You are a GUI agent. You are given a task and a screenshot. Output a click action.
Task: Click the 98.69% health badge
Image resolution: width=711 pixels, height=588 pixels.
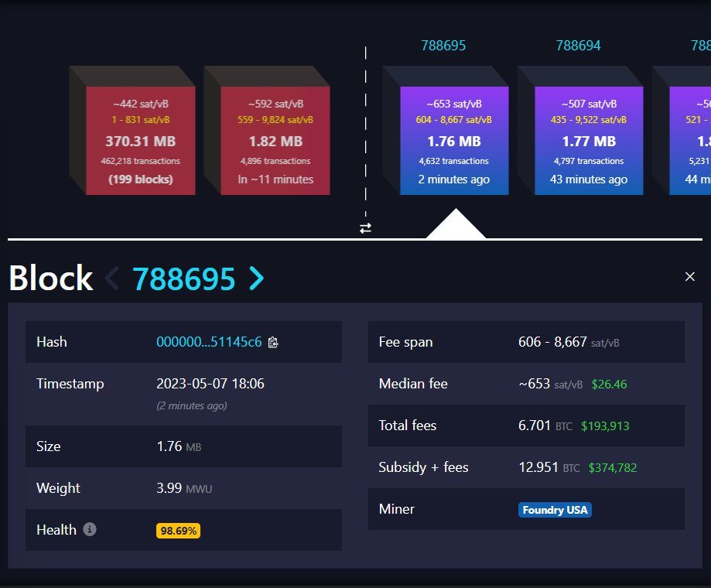coord(178,531)
